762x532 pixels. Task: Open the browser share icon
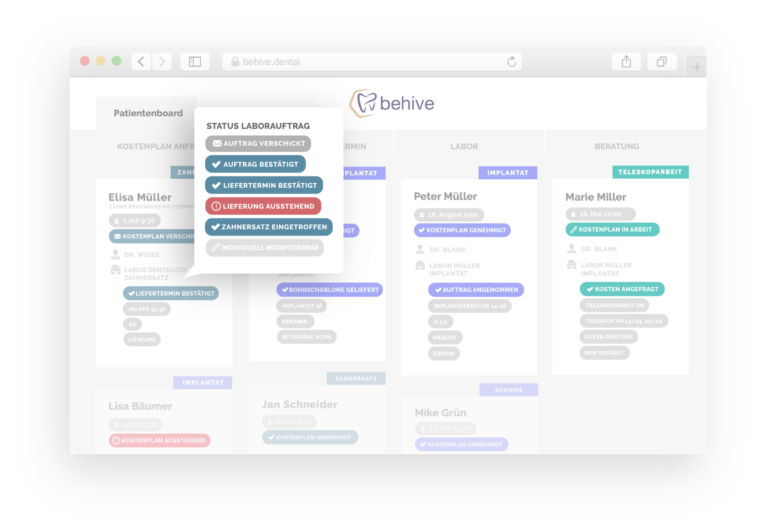pyautogui.click(x=626, y=61)
